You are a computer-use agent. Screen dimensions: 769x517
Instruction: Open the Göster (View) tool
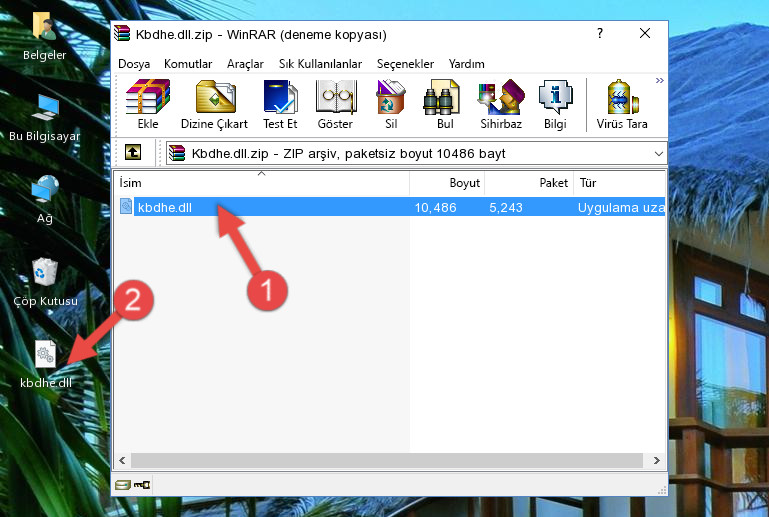[x=335, y=104]
